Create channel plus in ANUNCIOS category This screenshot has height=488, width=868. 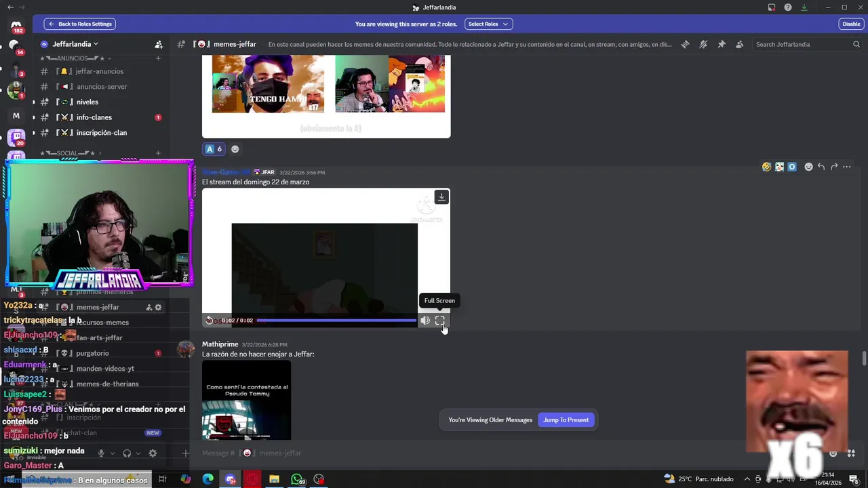[x=158, y=58]
